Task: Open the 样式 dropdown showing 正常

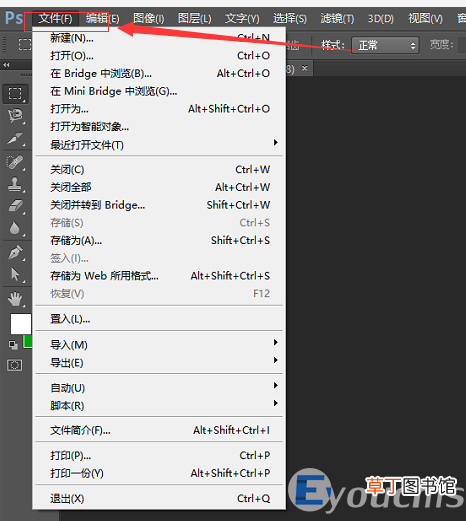Action: 385,45
